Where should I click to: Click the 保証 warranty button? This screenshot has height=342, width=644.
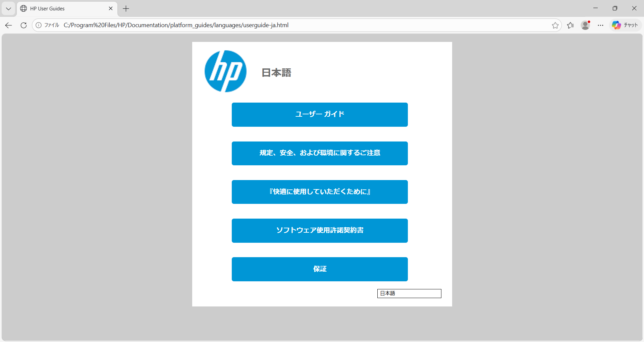click(x=320, y=269)
